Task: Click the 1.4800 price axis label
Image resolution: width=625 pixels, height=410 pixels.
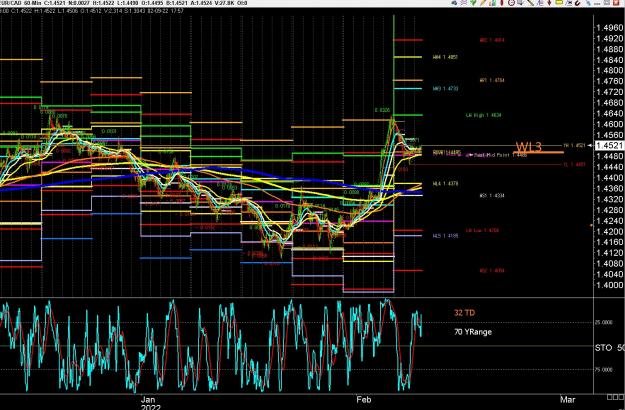Action: pos(609,71)
